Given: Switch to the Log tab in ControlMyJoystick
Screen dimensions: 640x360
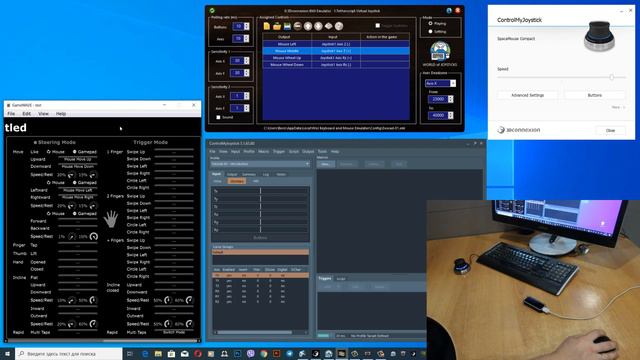Looking at the screenshot, I should coord(266,174).
